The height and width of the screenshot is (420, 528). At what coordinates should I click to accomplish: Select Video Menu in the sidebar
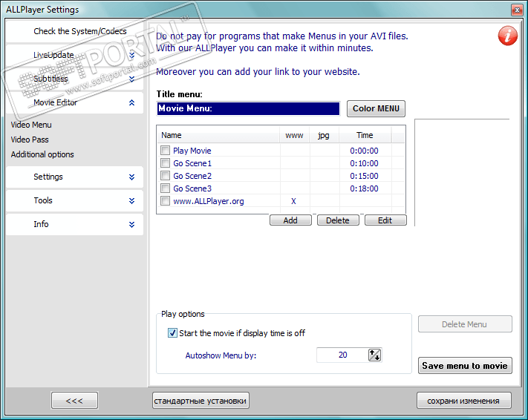click(31, 125)
